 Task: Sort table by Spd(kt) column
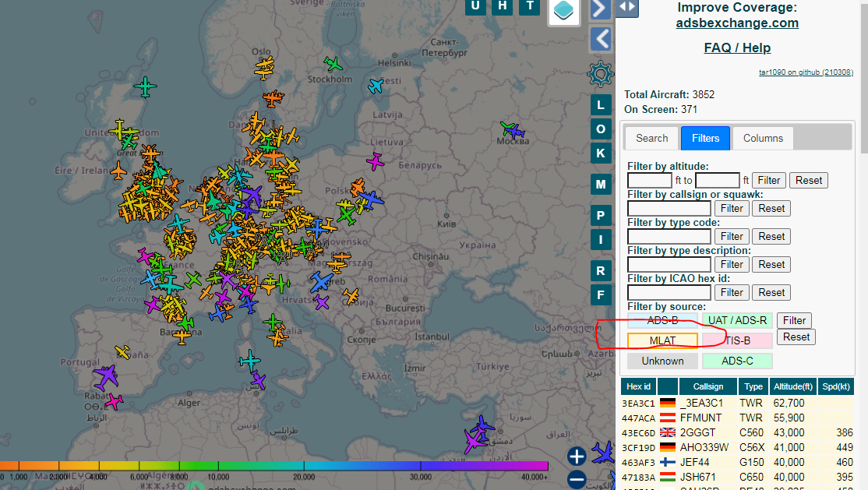click(836, 386)
